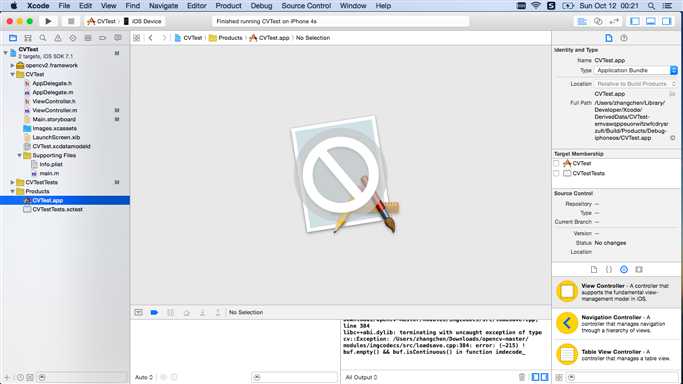Select View Controller library object

coord(616,292)
